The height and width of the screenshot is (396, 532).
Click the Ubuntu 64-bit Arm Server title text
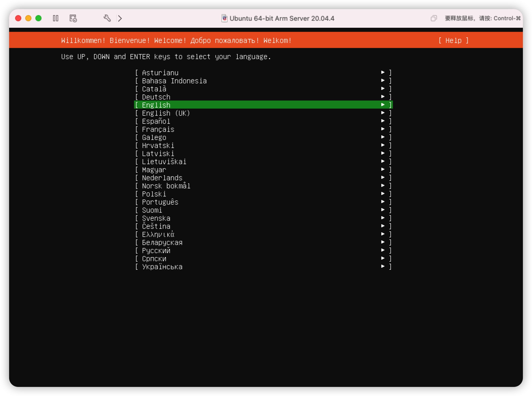pyautogui.click(x=282, y=18)
